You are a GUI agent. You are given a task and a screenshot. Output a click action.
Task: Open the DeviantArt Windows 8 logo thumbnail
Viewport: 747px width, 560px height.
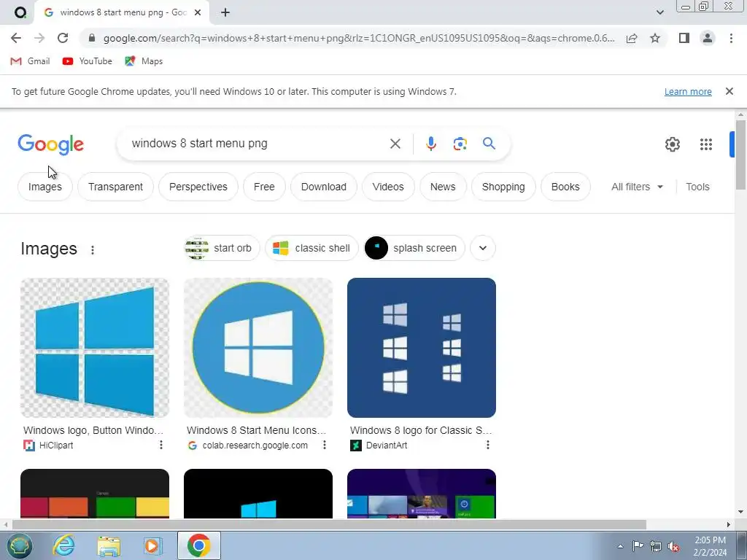(422, 348)
